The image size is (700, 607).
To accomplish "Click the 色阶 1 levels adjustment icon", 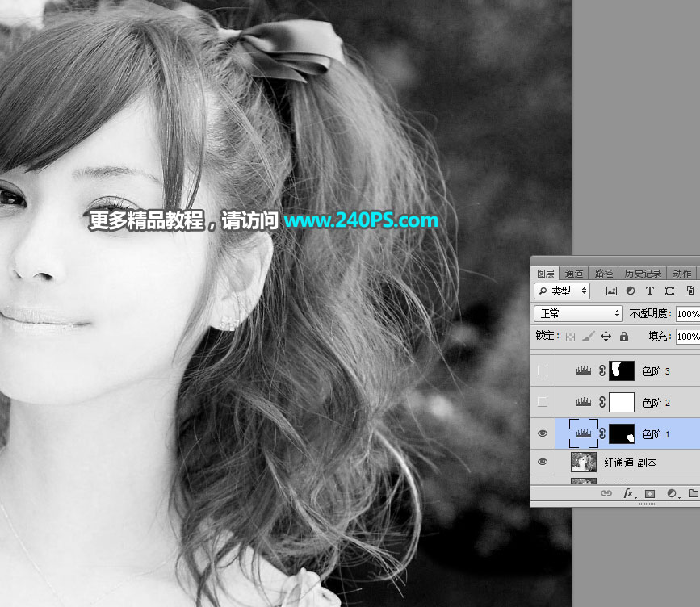I will [x=584, y=433].
